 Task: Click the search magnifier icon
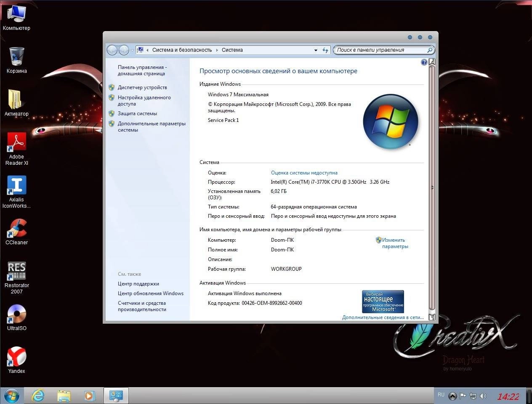430,50
